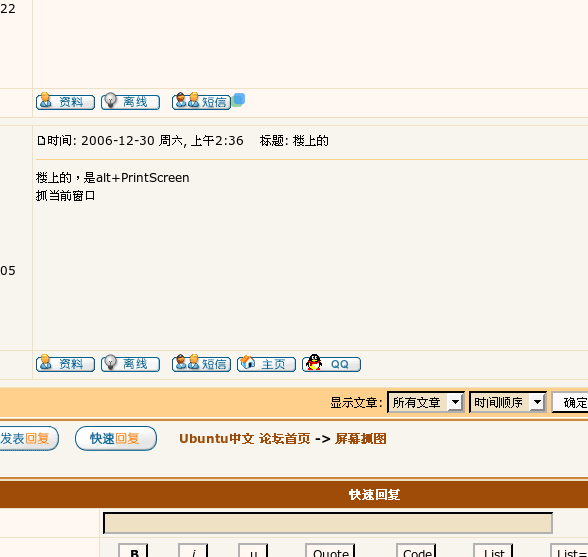Click the 快速回复 quick reply button
588x557 pixels.
click(116, 438)
